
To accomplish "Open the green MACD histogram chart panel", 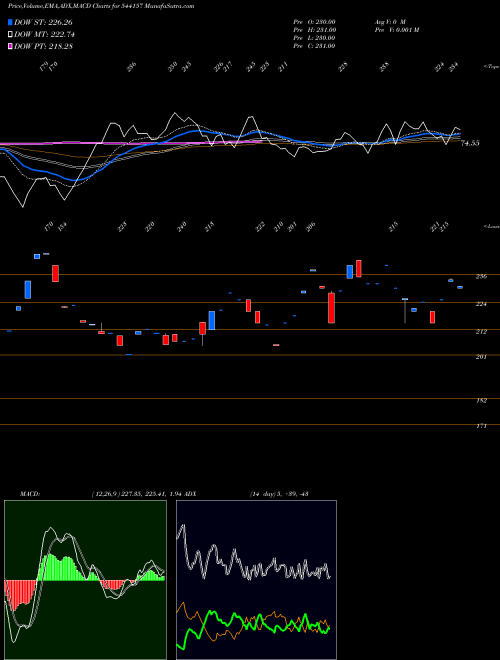I will click(x=85, y=580).
